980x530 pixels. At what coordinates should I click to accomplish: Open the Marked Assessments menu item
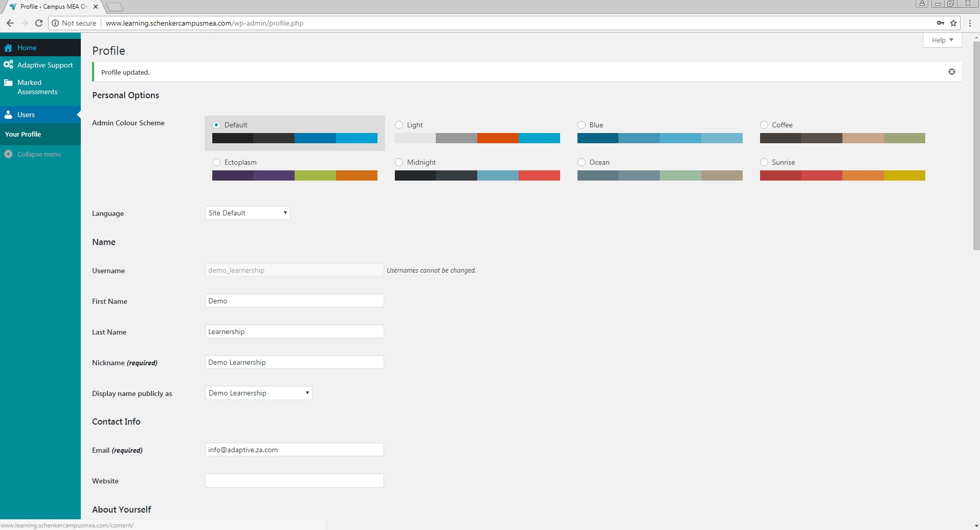point(37,87)
